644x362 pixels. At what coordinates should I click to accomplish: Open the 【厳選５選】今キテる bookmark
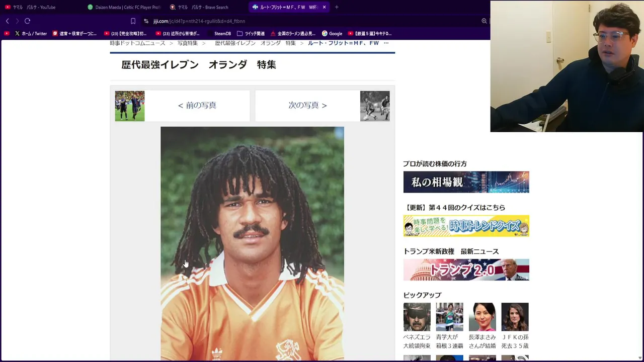tap(370, 34)
